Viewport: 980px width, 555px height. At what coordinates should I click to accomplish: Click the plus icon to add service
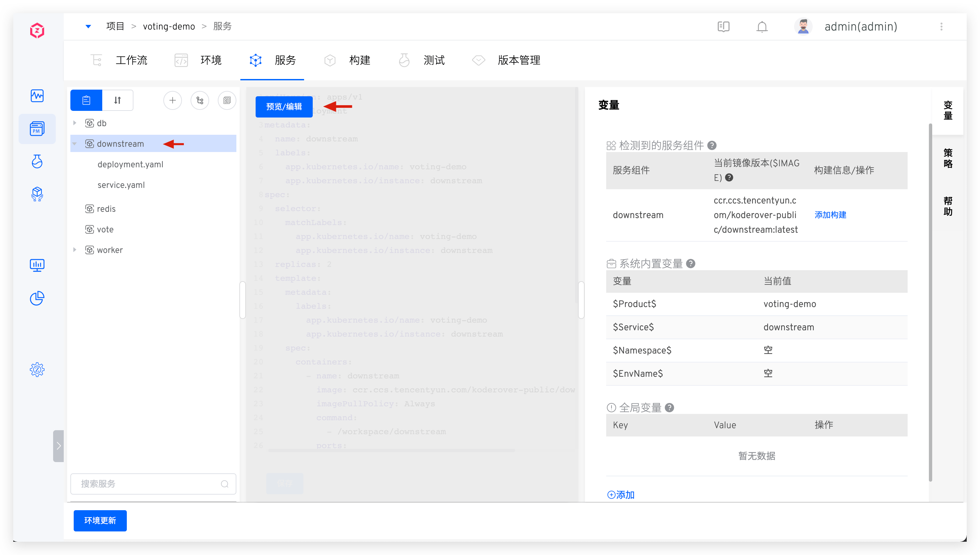tap(172, 100)
